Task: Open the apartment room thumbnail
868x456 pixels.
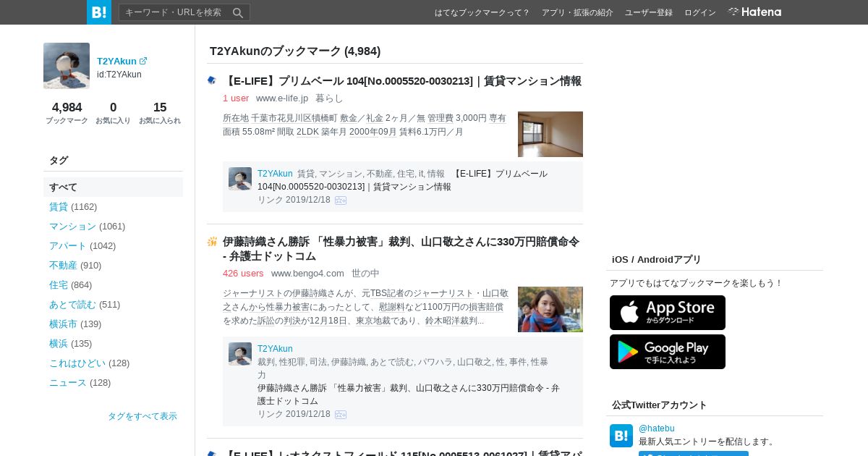Action: (x=550, y=134)
